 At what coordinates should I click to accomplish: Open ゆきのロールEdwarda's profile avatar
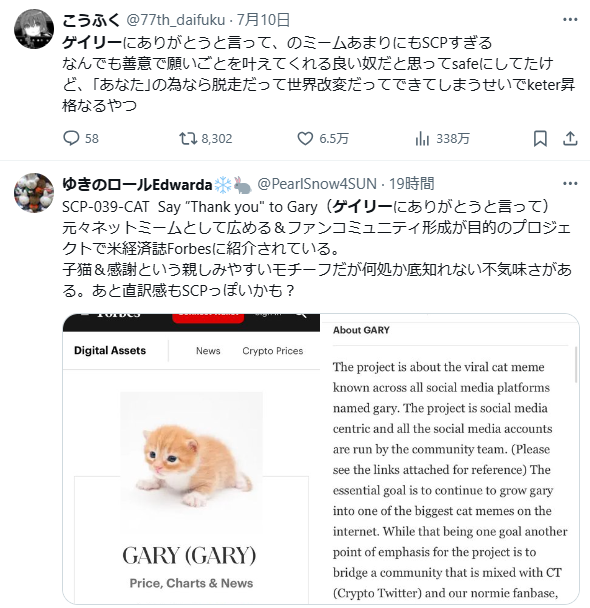pos(34,193)
